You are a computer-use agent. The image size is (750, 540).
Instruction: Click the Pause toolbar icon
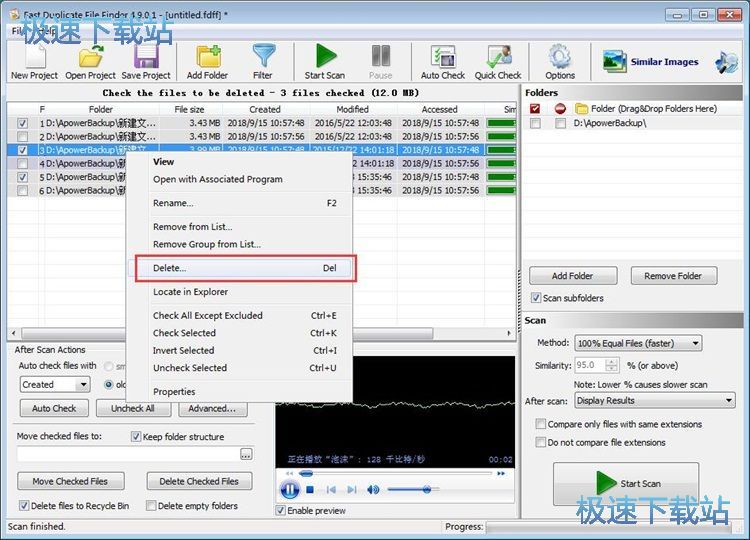[x=381, y=62]
